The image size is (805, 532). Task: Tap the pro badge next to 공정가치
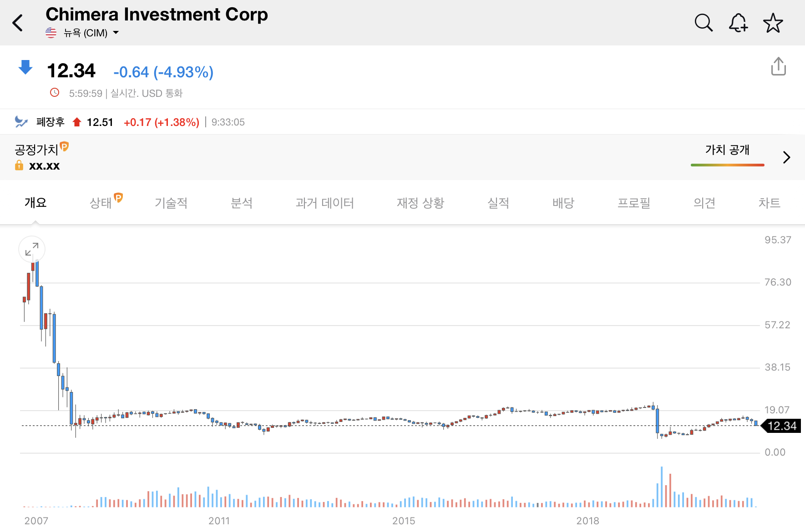[64, 146]
